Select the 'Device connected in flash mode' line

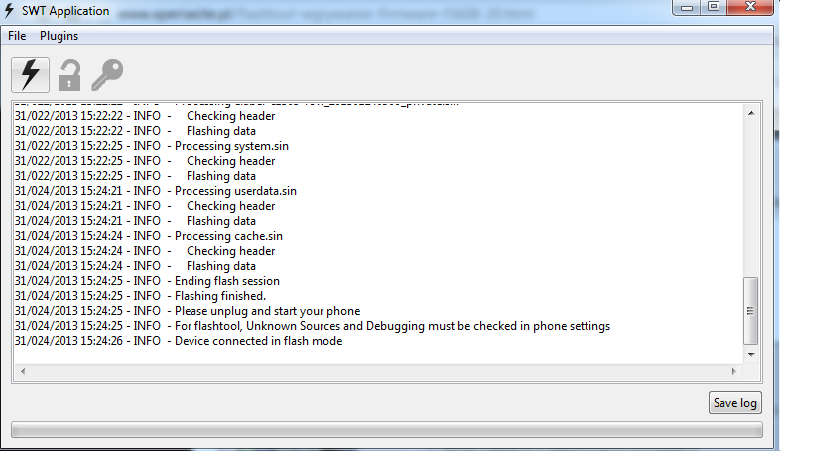point(258,341)
